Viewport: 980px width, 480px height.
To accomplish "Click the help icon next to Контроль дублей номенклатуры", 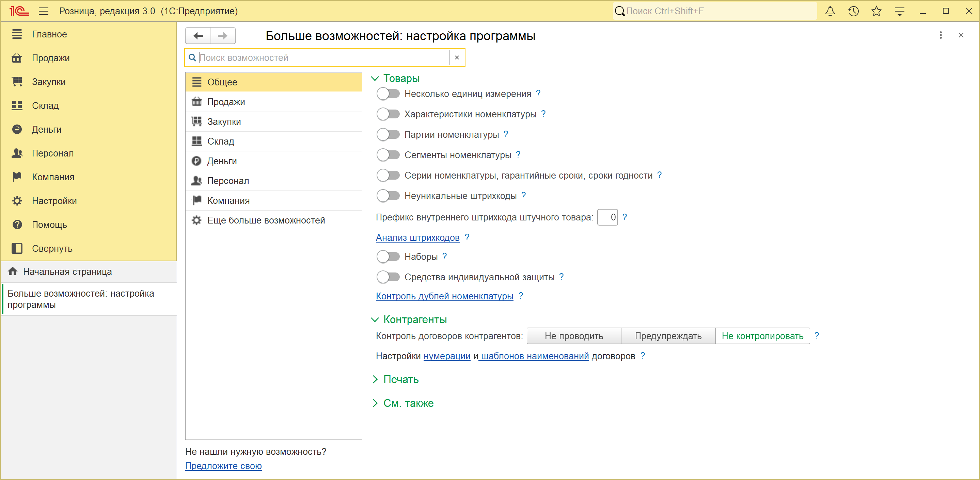I will [521, 296].
